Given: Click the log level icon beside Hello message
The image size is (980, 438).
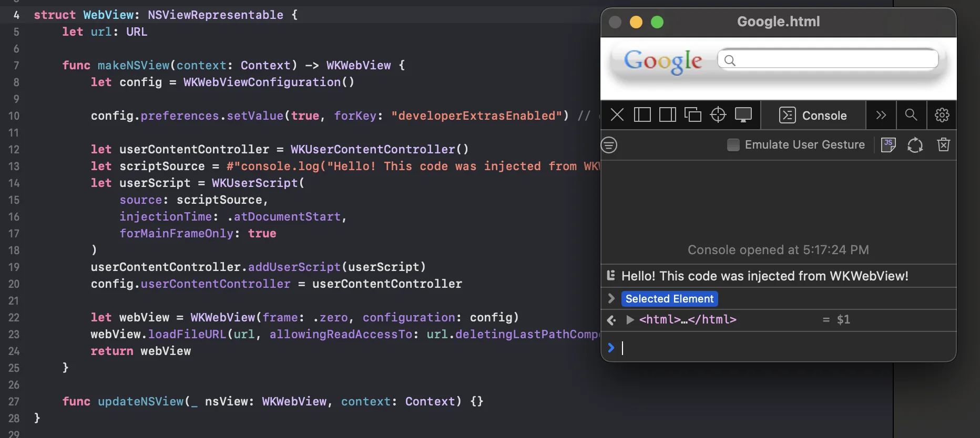Looking at the screenshot, I should [611, 276].
